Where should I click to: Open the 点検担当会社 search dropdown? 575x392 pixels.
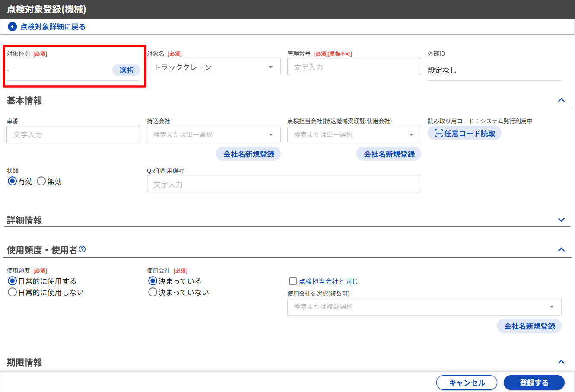point(354,134)
